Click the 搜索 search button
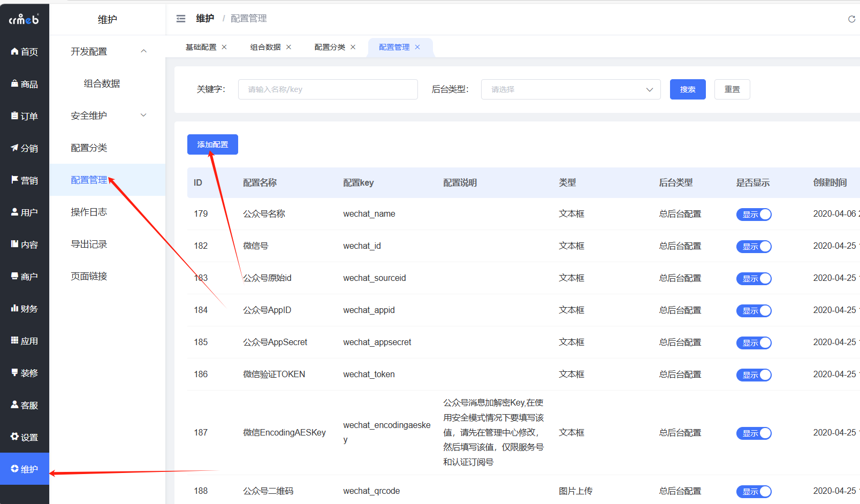This screenshot has height=504, width=860. tap(688, 89)
